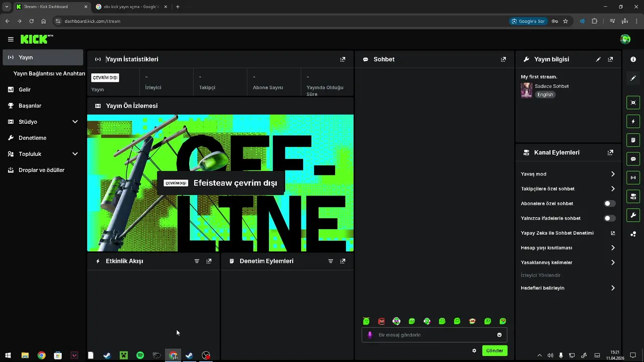The height and width of the screenshot is (362, 644).
Task: Open Başarılar in left sidebar
Action: [43, 106]
